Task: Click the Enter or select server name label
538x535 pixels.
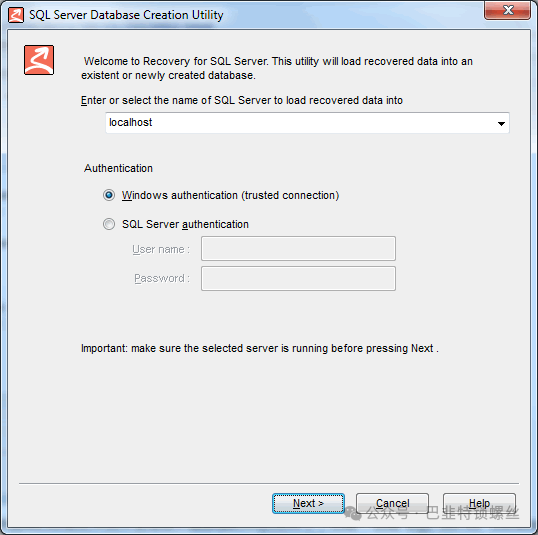Action: pos(242,101)
